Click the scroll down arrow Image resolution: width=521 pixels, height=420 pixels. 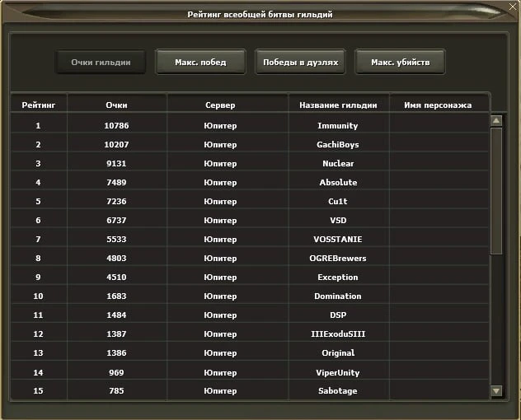point(496,391)
